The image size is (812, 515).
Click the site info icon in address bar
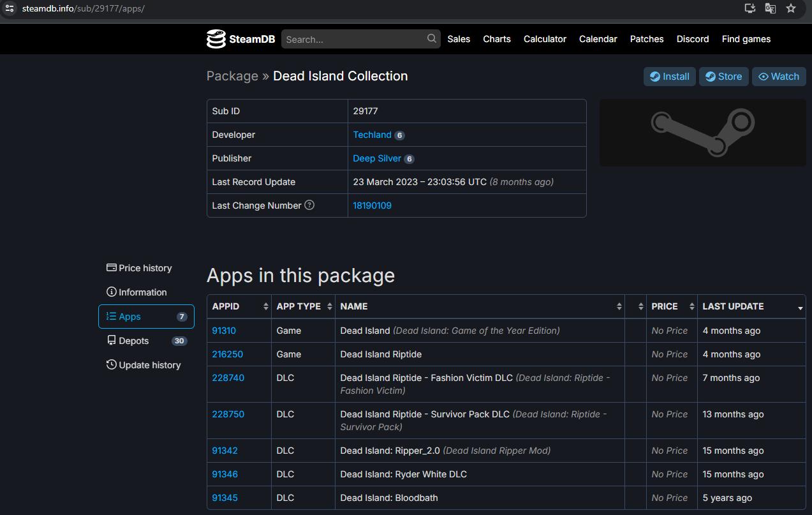click(9, 8)
